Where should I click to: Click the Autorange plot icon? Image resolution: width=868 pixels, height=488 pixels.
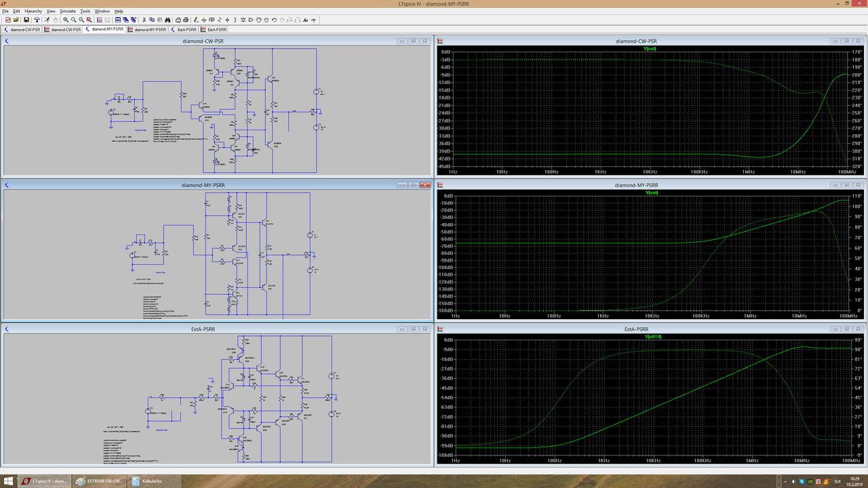(x=100, y=20)
